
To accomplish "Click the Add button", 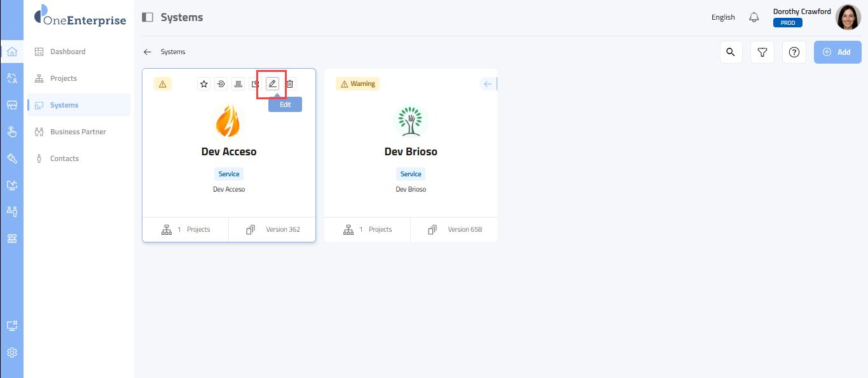I will click(x=837, y=52).
